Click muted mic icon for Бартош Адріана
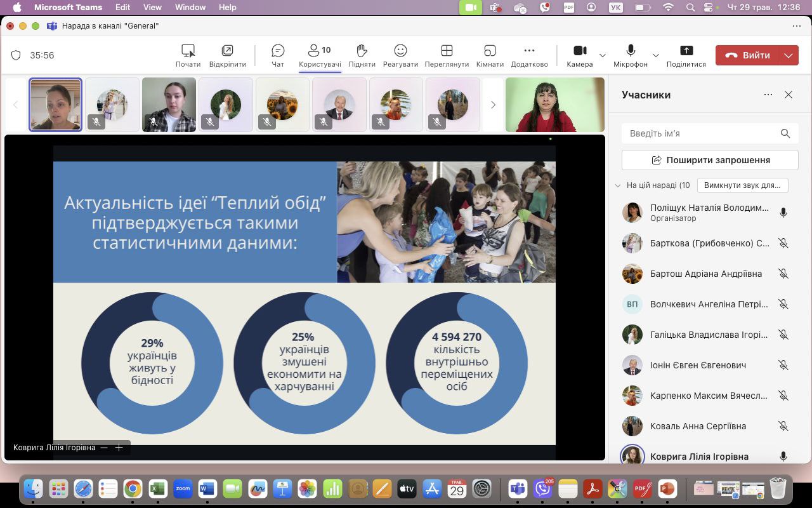Image resolution: width=812 pixels, height=508 pixels. 783,274
